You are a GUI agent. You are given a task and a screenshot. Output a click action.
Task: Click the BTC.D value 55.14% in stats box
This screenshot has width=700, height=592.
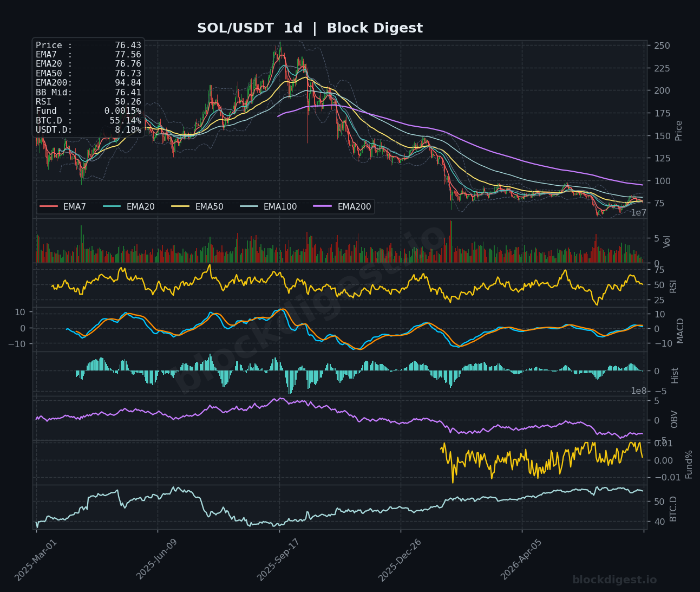[125, 120]
